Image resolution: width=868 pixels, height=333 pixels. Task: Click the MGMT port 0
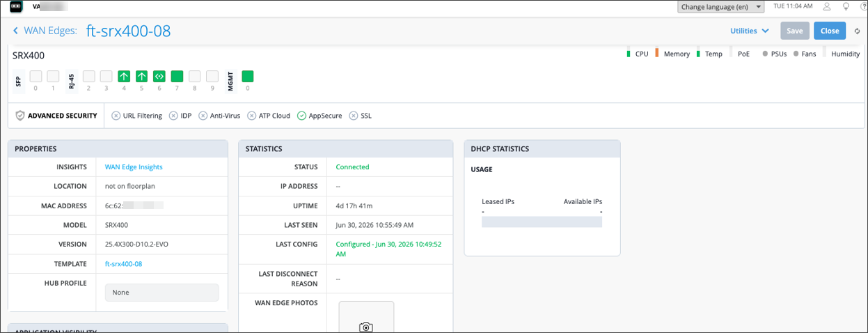(247, 76)
